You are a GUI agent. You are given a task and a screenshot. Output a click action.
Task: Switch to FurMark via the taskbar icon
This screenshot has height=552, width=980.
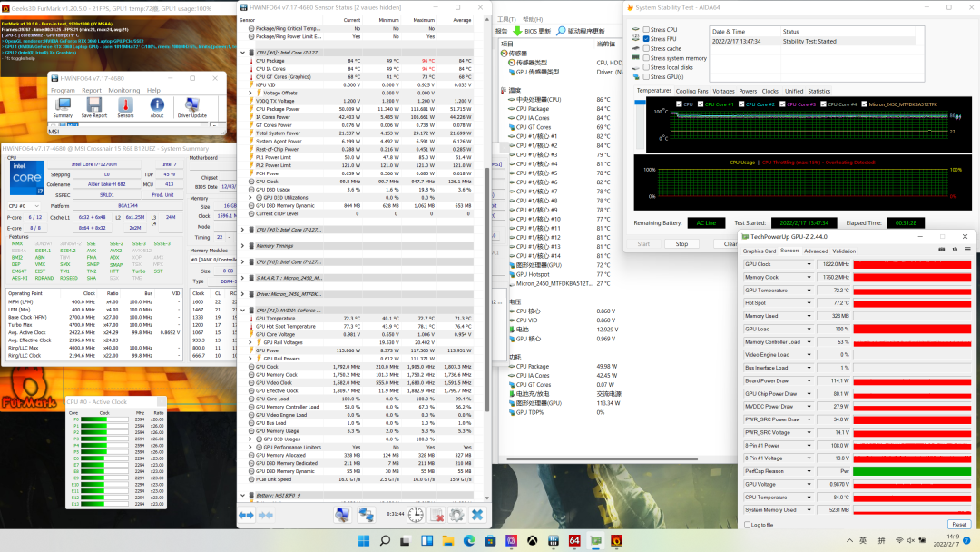616,541
